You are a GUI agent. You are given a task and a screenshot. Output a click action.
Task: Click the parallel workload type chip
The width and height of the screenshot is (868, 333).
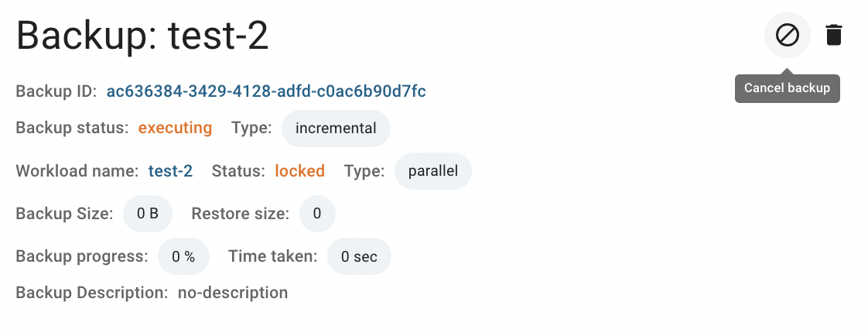[x=433, y=171]
